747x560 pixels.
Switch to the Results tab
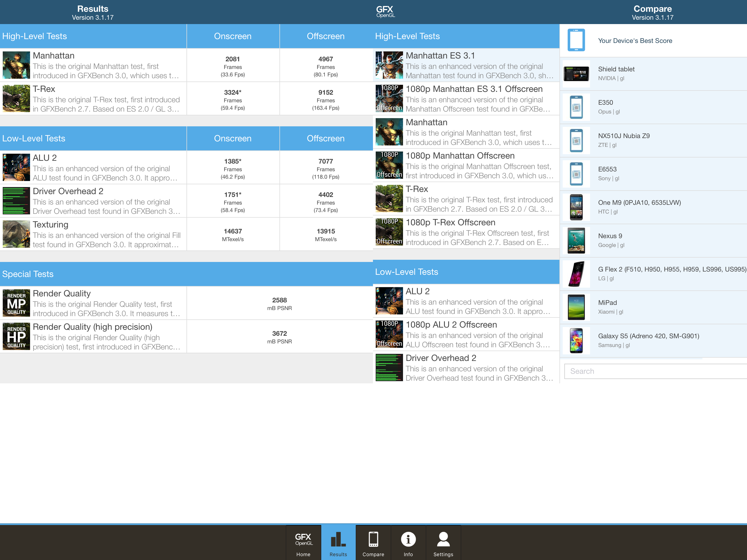click(338, 542)
